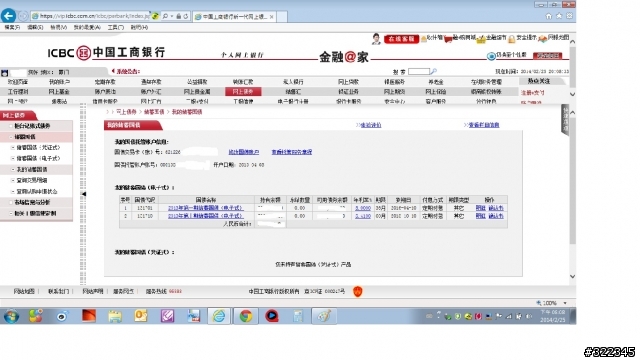
Task: Open the address bar search magnifier
Action: pos(165,16)
